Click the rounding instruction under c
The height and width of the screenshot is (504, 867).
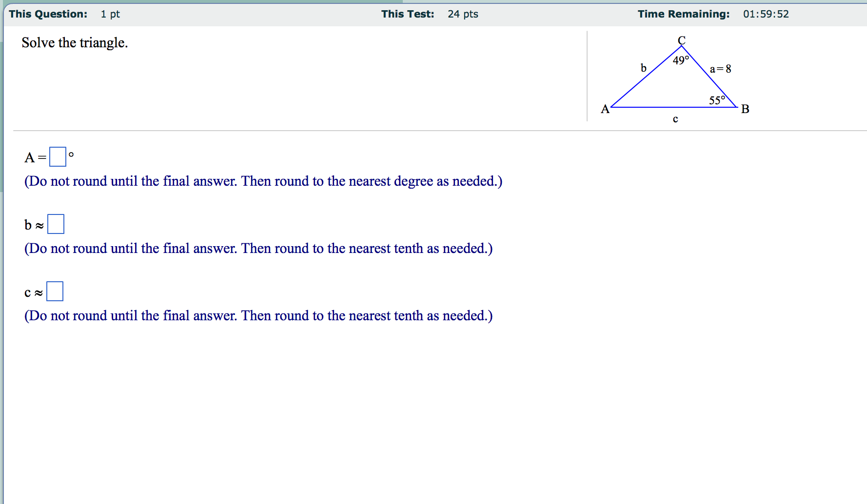[x=258, y=315]
